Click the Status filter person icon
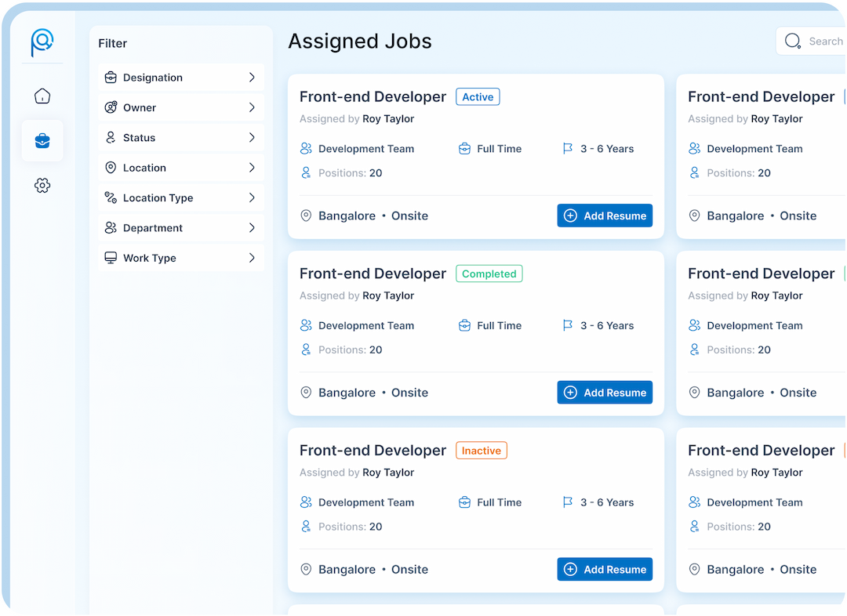This screenshot has height=616, width=847. click(111, 138)
